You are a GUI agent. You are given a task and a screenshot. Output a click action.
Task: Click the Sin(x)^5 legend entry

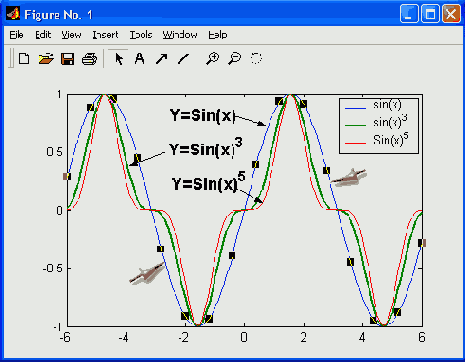391,139
